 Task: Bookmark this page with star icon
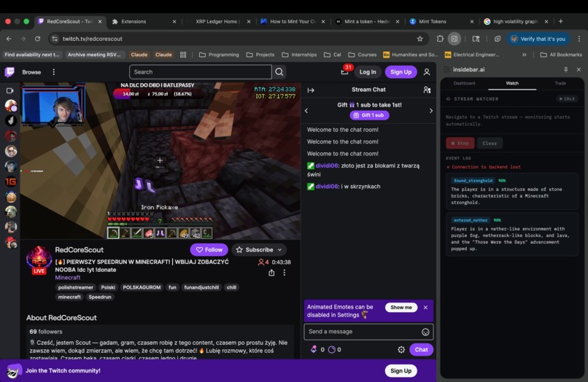pos(420,39)
